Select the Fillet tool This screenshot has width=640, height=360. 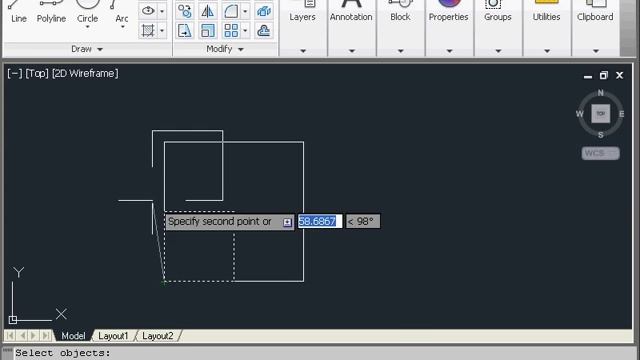[x=231, y=11]
